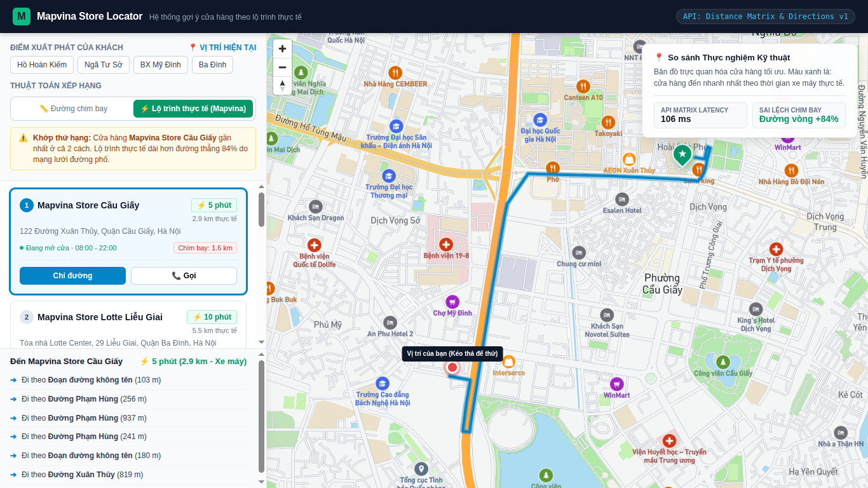
Task: Click the green star store marker
Action: point(682,154)
